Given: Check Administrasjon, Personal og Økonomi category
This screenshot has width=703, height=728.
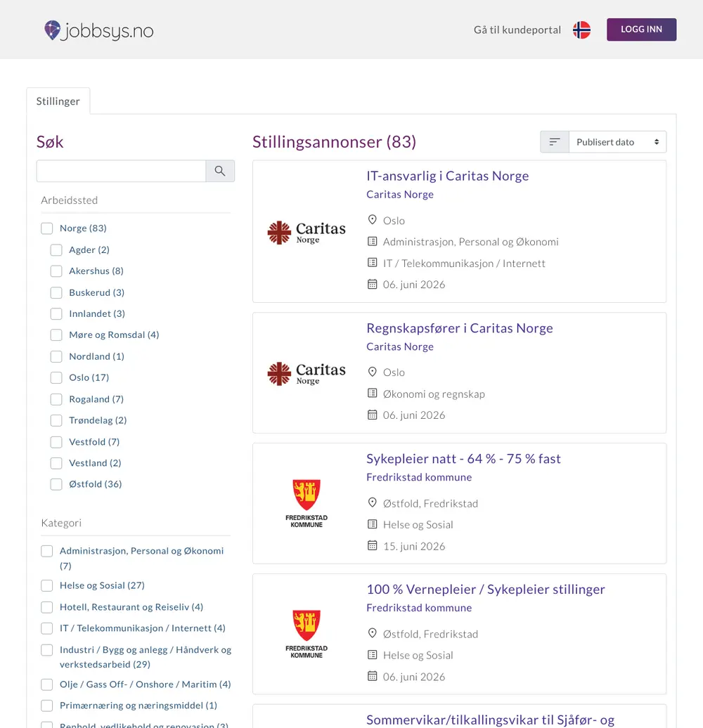Looking at the screenshot, I should (47, 551).
